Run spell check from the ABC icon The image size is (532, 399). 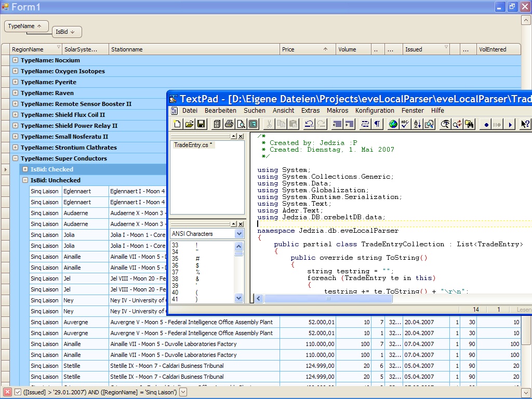(x=405, y=124)
